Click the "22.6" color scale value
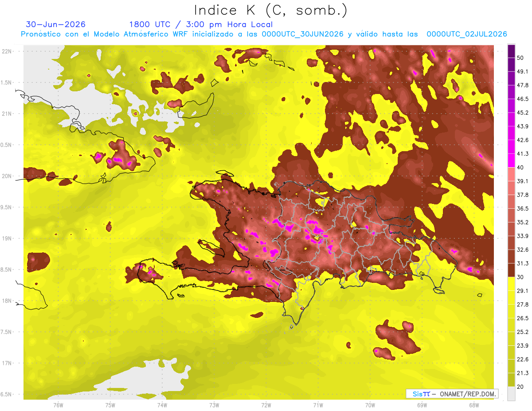 [523, 360]
